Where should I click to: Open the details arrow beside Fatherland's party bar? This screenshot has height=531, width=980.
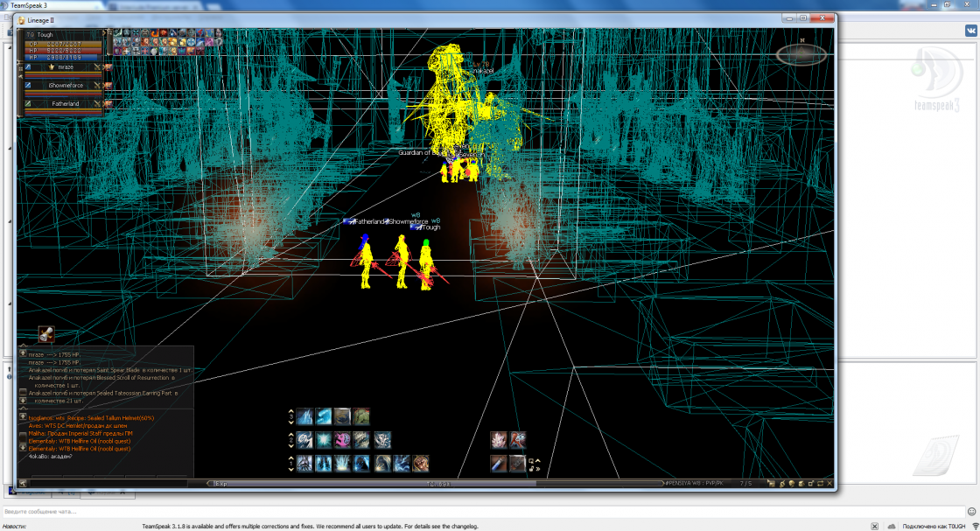103,104
